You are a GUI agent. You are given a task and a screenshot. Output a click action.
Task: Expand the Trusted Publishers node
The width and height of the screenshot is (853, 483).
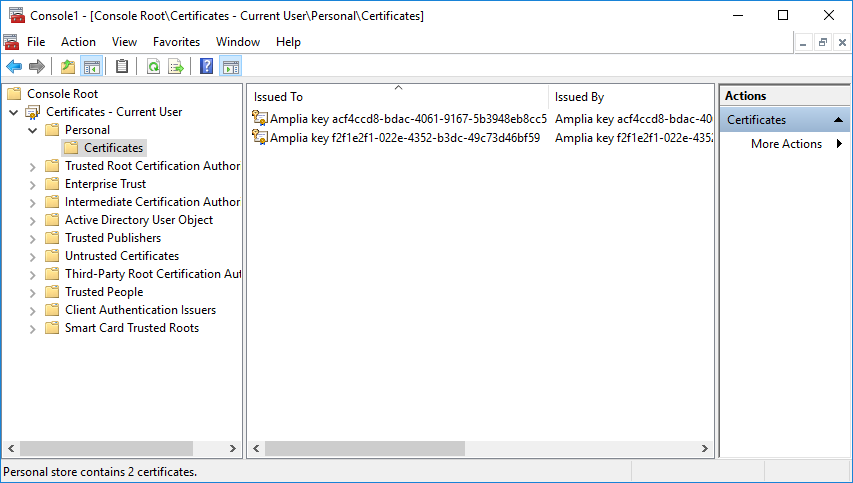click(x=33, y=238)
